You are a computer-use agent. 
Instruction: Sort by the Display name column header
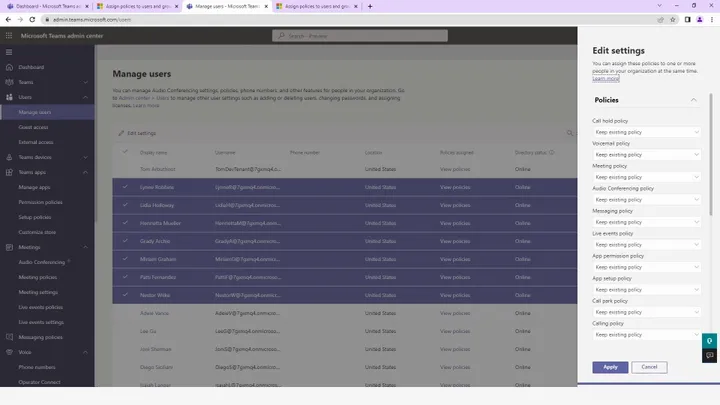pos(153,152)
